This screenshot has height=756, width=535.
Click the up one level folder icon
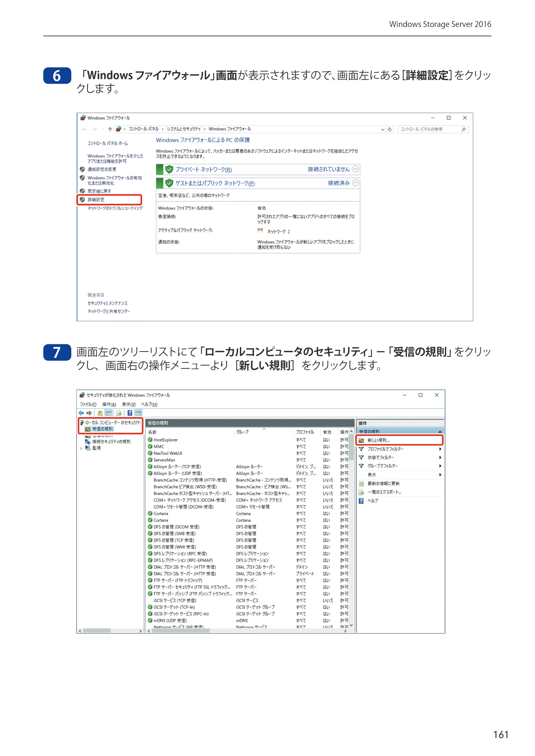click(100, 413)
